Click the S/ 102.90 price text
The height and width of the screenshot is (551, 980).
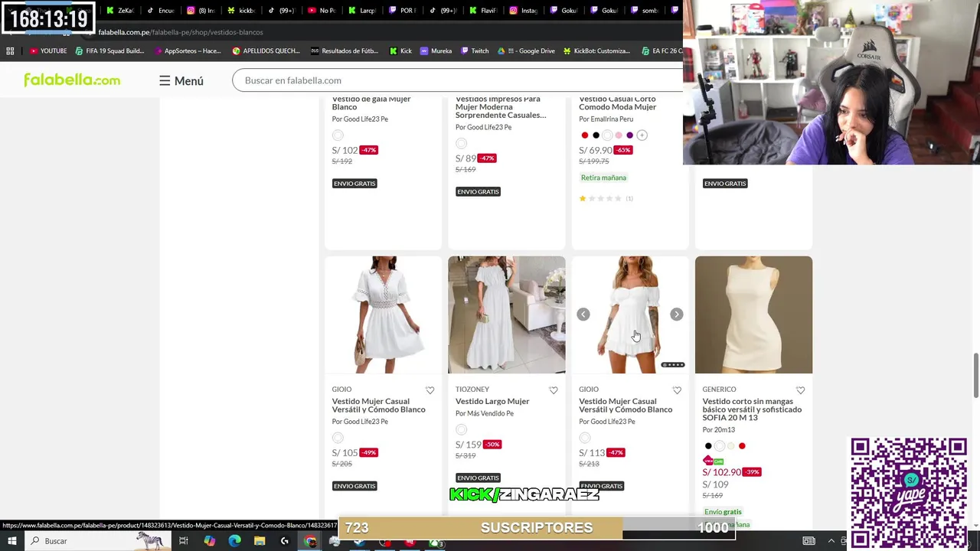click(721, 472)
